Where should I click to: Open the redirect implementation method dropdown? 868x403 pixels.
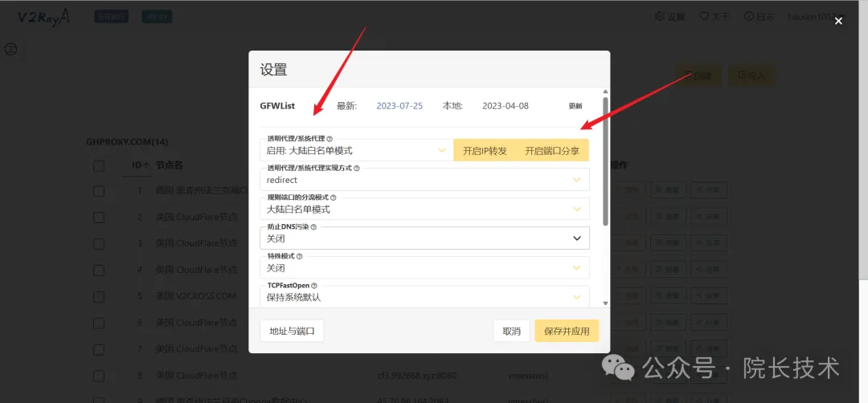click(424, 180)
